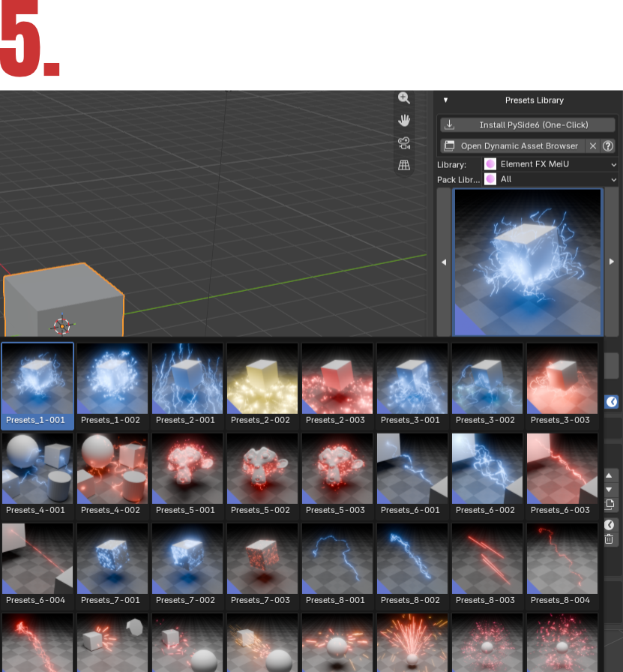Click the pan view hand icon
Image resolution: width=623 pixels, height=672 pixels.
(403, 121)
